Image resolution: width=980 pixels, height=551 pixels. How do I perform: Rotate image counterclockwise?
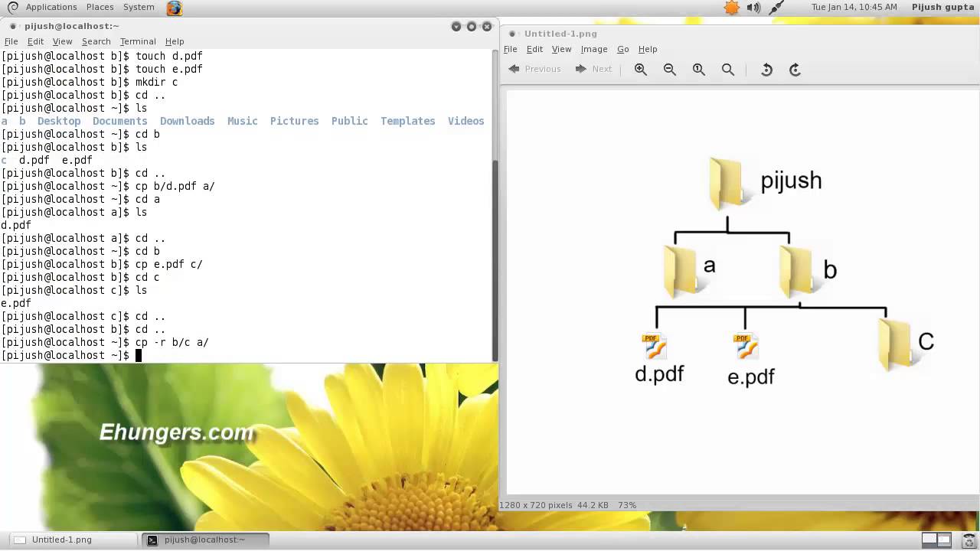click(766, 70)
